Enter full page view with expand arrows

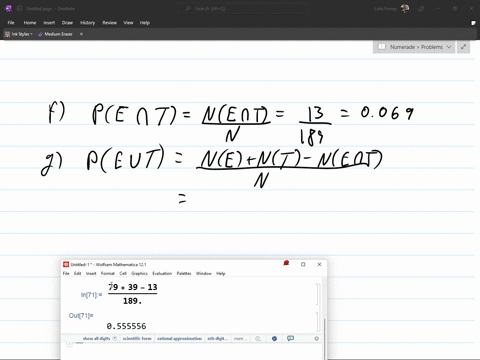point(463,47)
